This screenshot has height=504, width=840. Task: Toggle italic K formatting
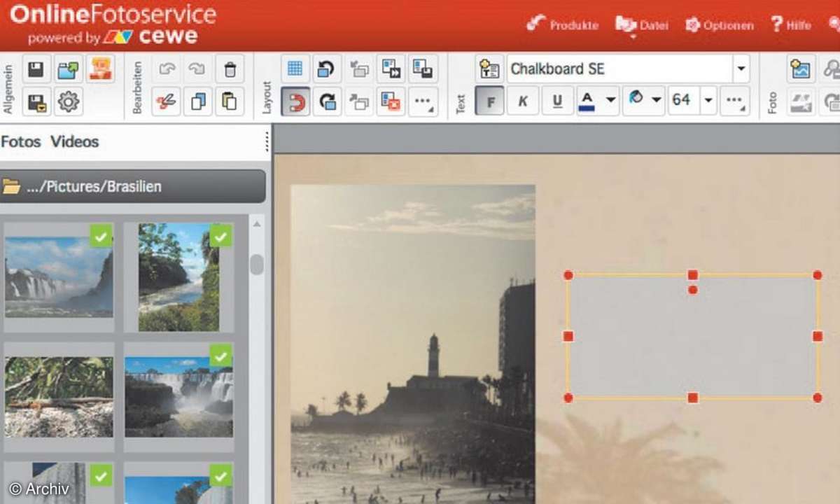[x=522, y=101]
